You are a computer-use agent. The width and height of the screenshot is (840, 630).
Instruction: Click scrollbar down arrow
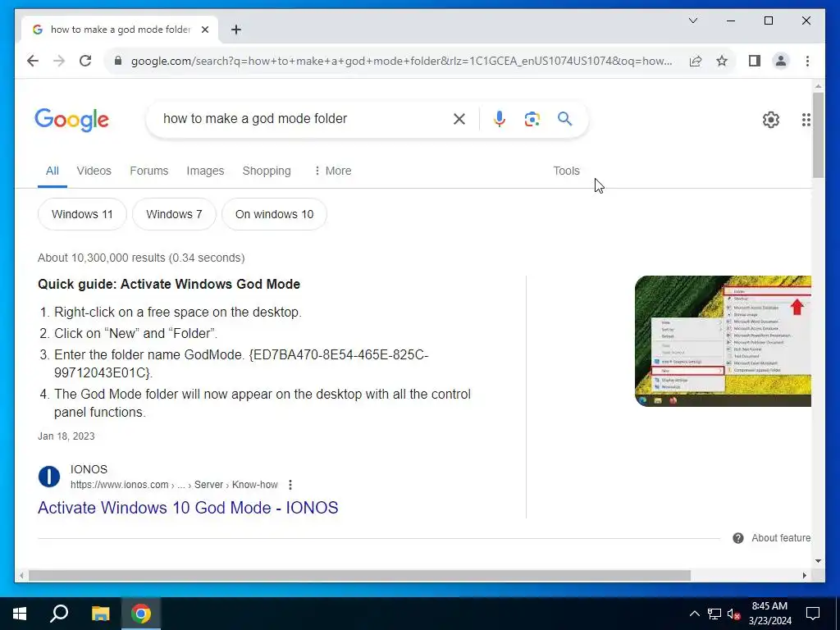tap(818, 561)
